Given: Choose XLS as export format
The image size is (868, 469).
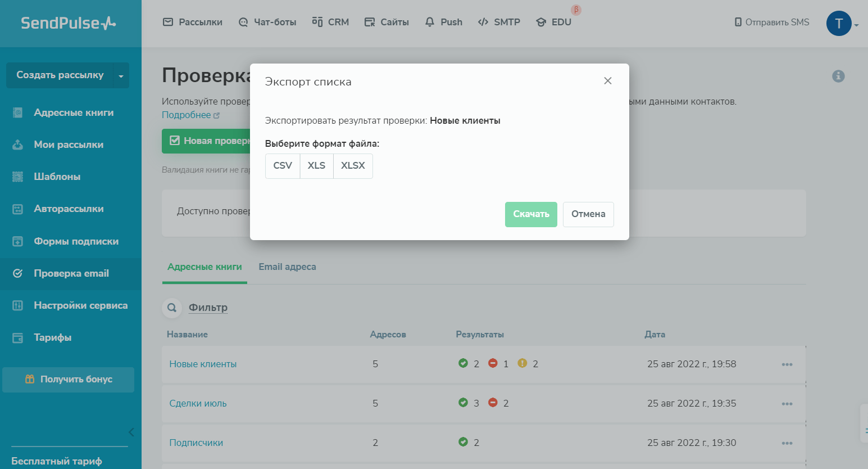Looking at the screenshot, I should [x=316, y=166].
